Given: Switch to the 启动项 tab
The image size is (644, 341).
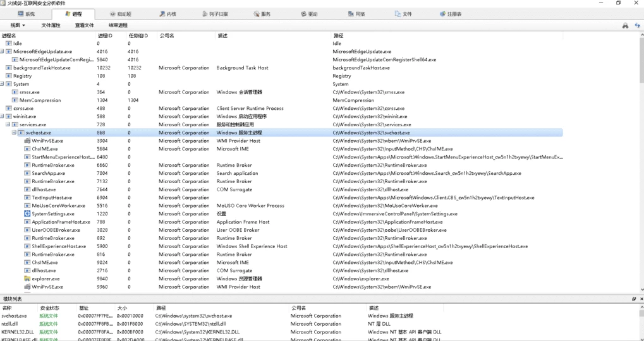Looking at the screenshot, I should click(x=120, y=14).
